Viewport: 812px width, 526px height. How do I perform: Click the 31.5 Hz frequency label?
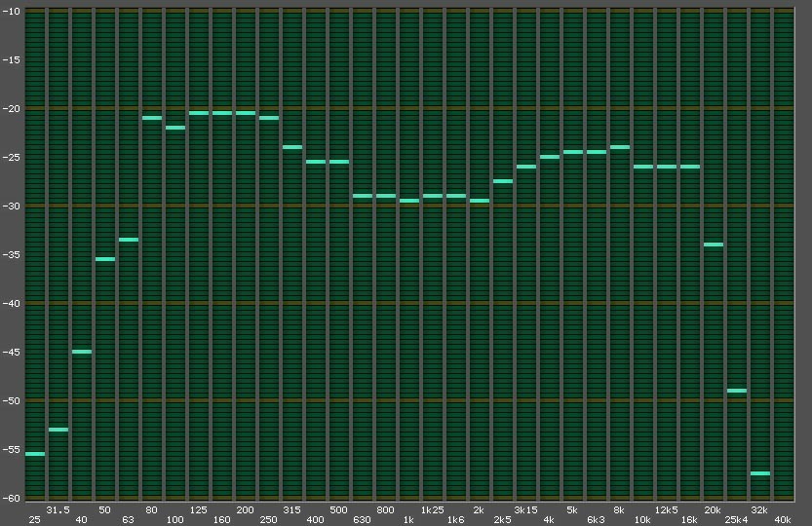[x=58, y=510]
